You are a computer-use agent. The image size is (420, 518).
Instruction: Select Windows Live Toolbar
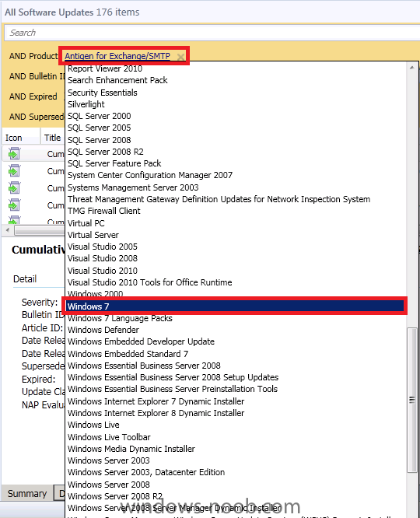(109, 437)
